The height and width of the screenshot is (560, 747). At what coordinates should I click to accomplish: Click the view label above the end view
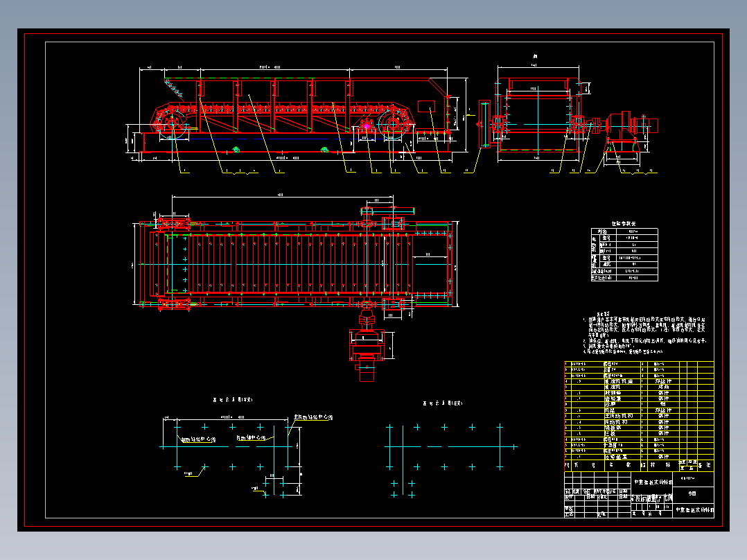coord(534,57)
